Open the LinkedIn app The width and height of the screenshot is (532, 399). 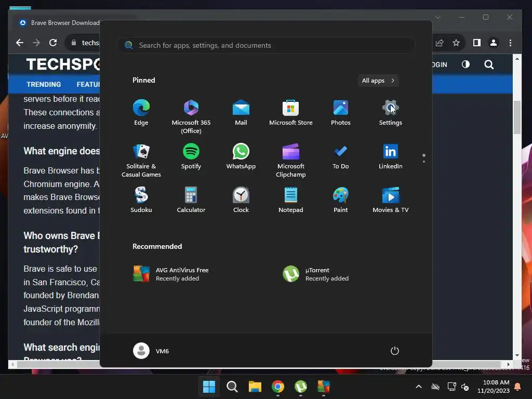click(391, 156)
